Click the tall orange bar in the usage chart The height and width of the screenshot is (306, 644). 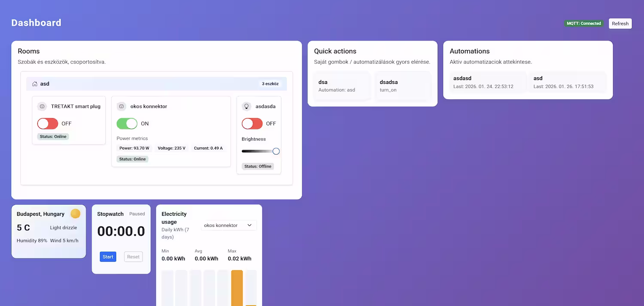(x=237, y=288)
